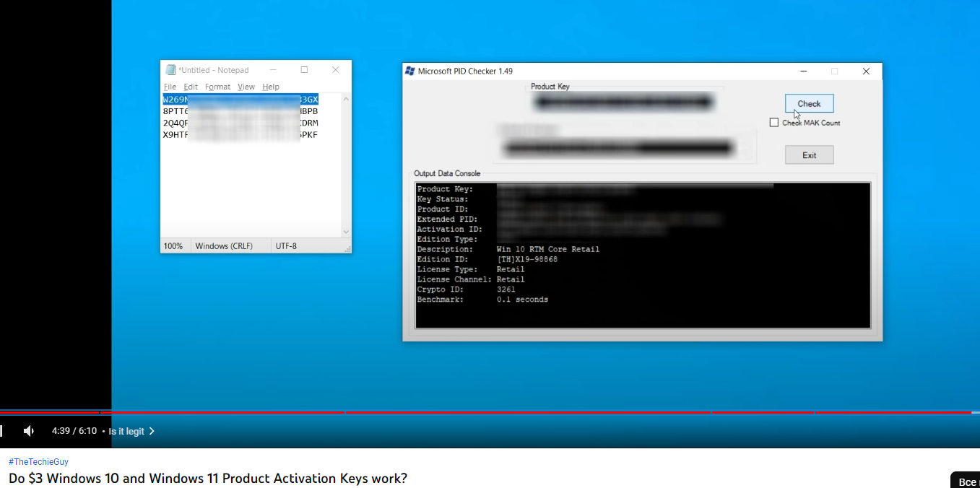
Task: Close the Notepad window
Action: (x=335, y=70)
